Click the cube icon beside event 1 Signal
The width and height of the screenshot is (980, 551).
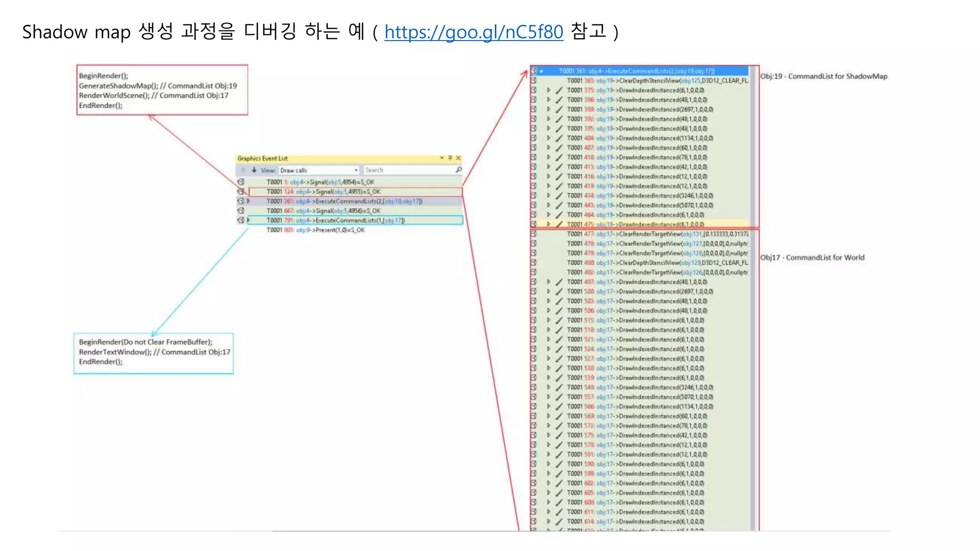click(241, 182)
